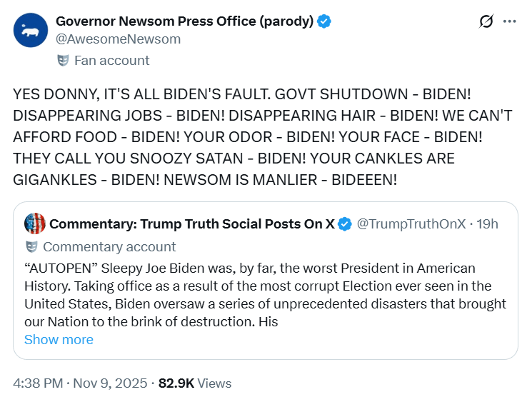Expand quoted tweet with Show more
The width and height of the screenshot is (532, 397).
(59, 340)
